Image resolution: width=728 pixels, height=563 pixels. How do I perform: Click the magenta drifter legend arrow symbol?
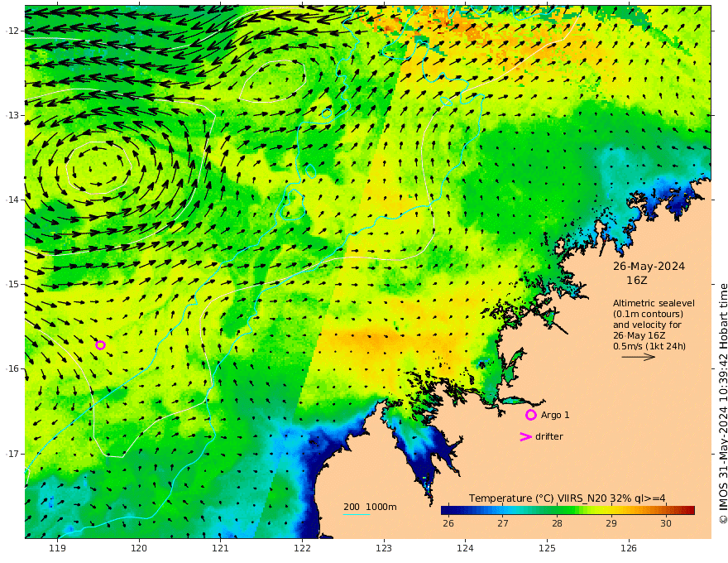(525, 436)
